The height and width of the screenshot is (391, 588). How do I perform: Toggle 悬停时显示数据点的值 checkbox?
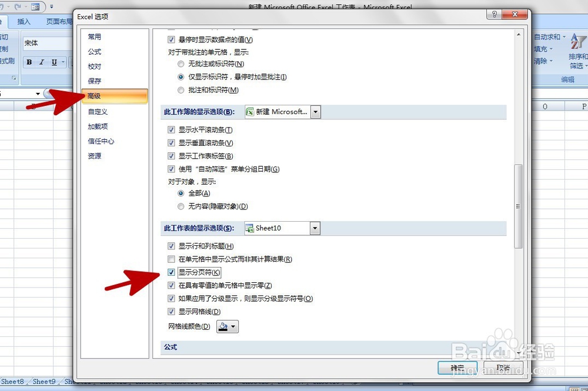click(171, 39)
